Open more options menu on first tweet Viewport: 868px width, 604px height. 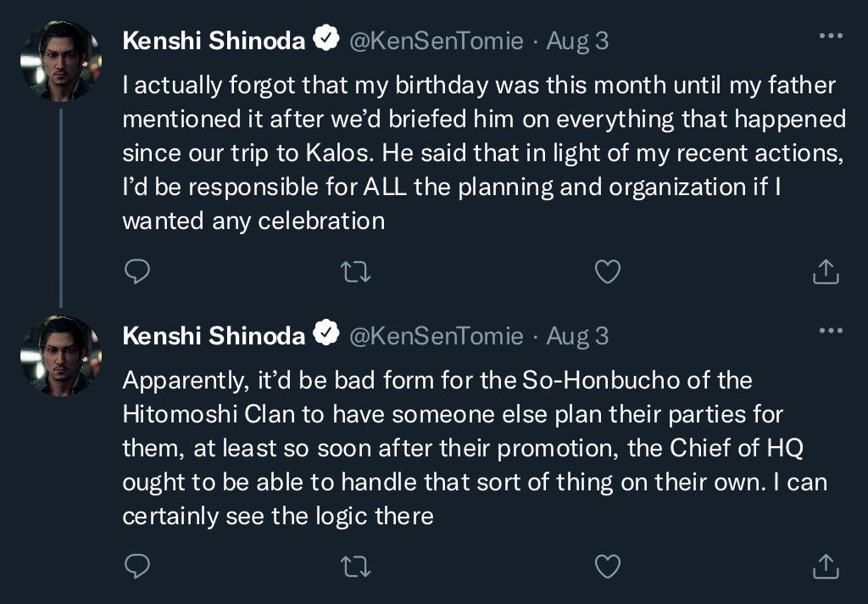(830, 37)
